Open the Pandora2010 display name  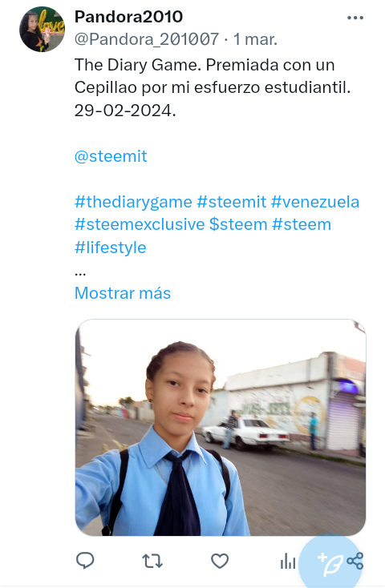click(x=129, y=17)
